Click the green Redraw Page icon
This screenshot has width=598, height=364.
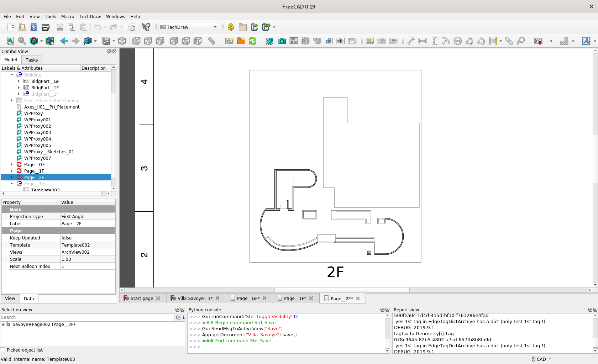253,41
